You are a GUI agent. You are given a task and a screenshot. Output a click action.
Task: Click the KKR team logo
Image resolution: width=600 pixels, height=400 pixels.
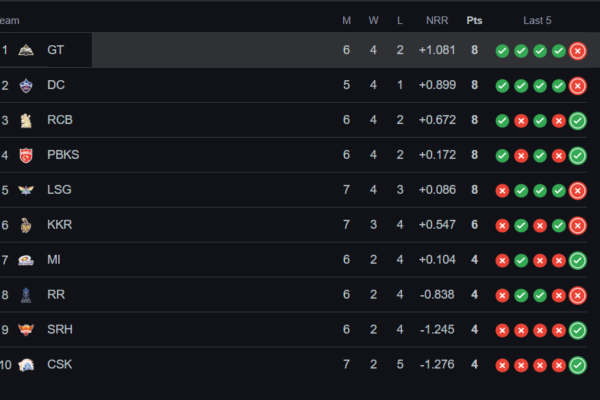26,225
